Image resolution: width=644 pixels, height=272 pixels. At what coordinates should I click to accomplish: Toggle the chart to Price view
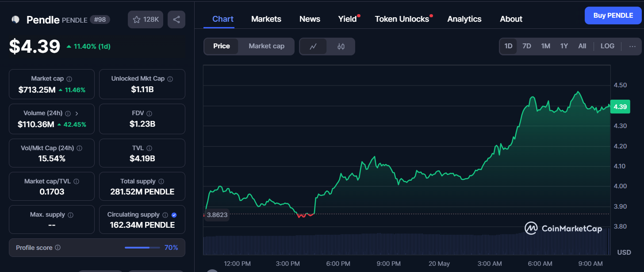pyautogui.click(x=221, y=46)
